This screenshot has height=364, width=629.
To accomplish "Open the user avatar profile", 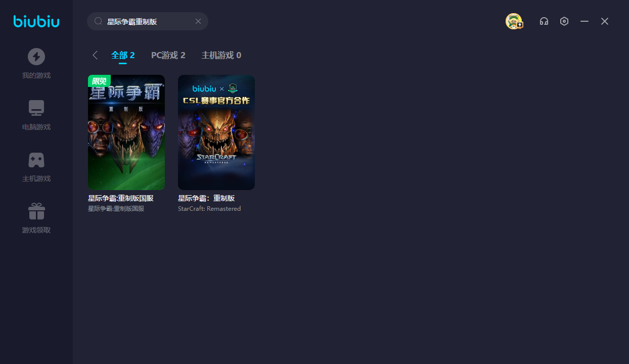I will coord(514,21).
